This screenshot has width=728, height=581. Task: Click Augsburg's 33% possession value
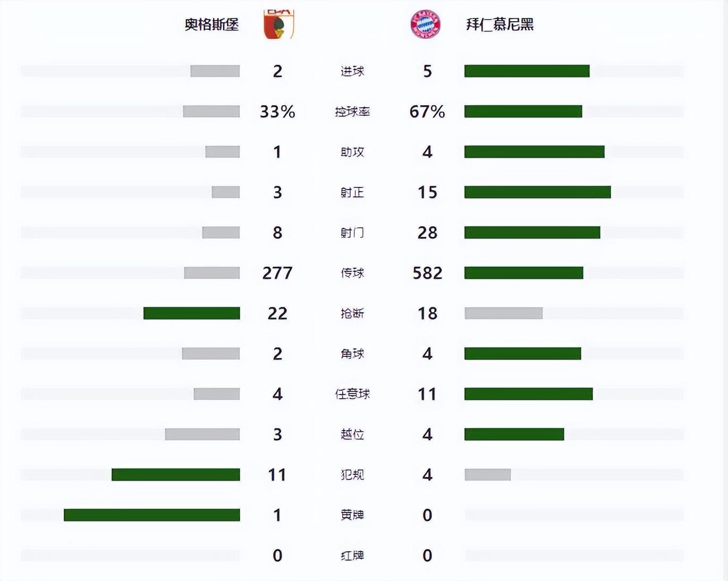pos(277,112)
